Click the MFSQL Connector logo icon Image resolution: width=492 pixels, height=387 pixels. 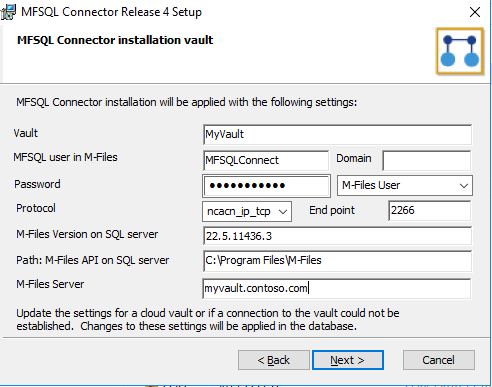click(x=460, y=51)
